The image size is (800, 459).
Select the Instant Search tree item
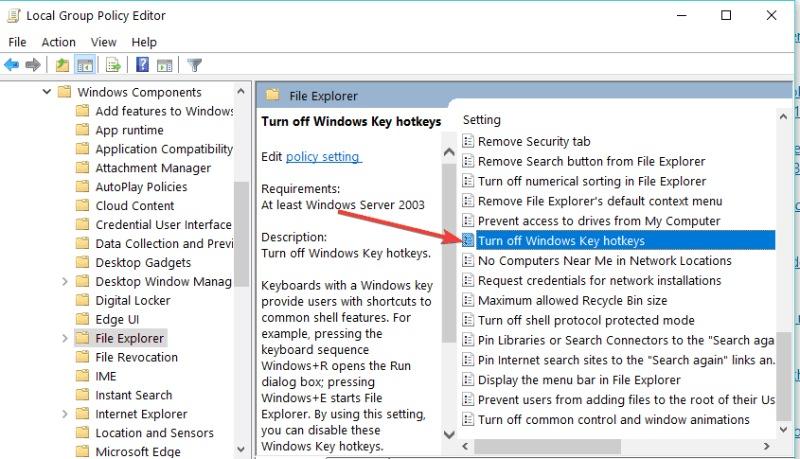(x=134, y=395)
